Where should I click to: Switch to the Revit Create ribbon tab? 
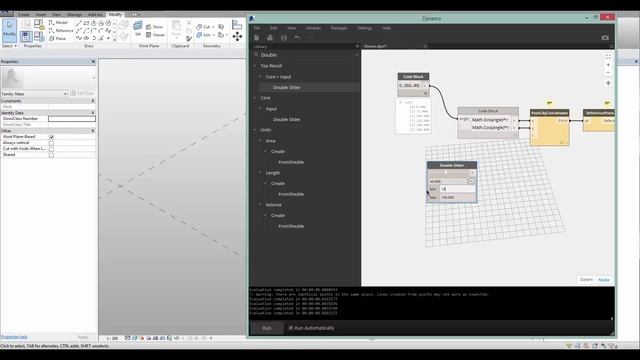point(24,14)
